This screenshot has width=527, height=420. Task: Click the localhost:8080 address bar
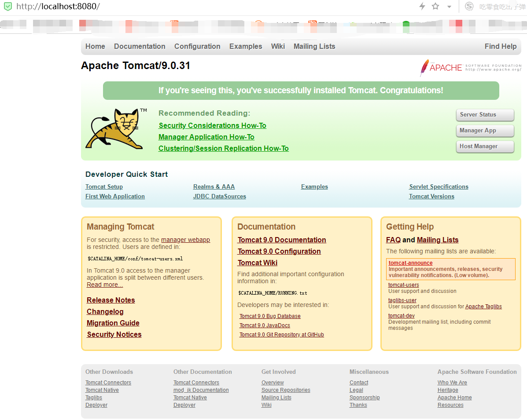58,7
